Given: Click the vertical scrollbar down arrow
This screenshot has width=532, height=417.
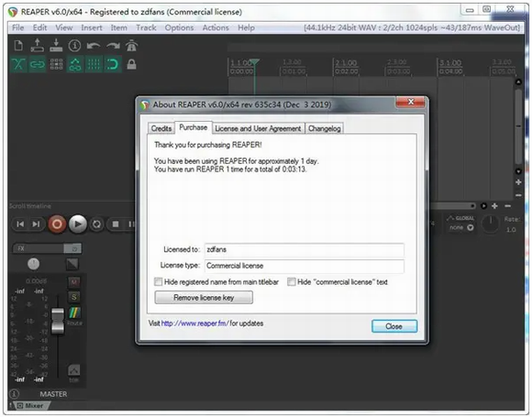Looking at the screenshot, I should point(518,171).
